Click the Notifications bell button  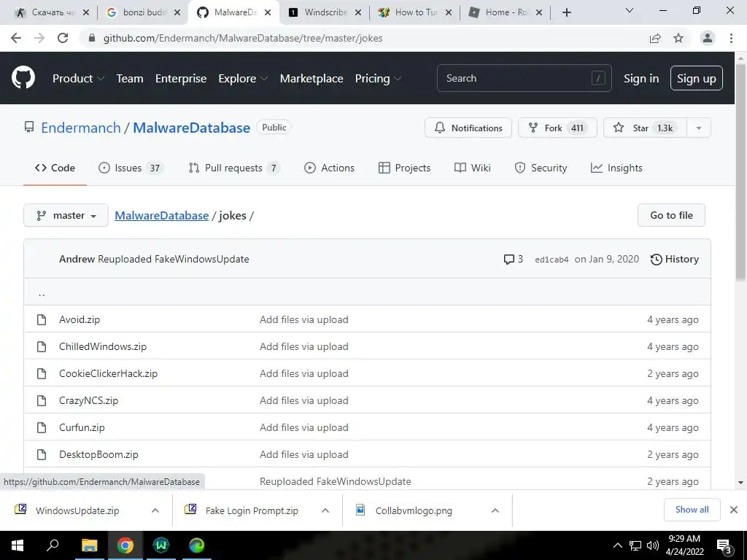(468, 128)
